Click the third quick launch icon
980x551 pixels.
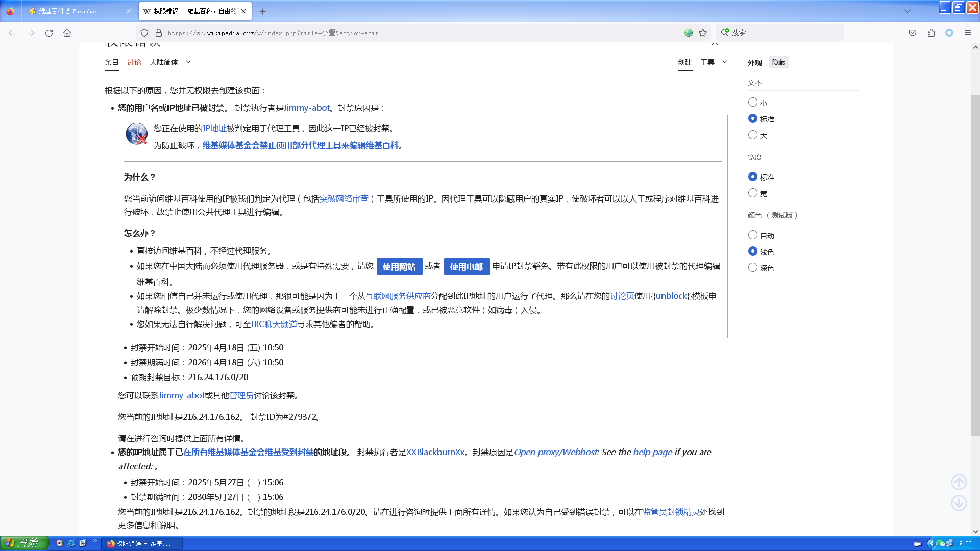click(x=83, y=543)
